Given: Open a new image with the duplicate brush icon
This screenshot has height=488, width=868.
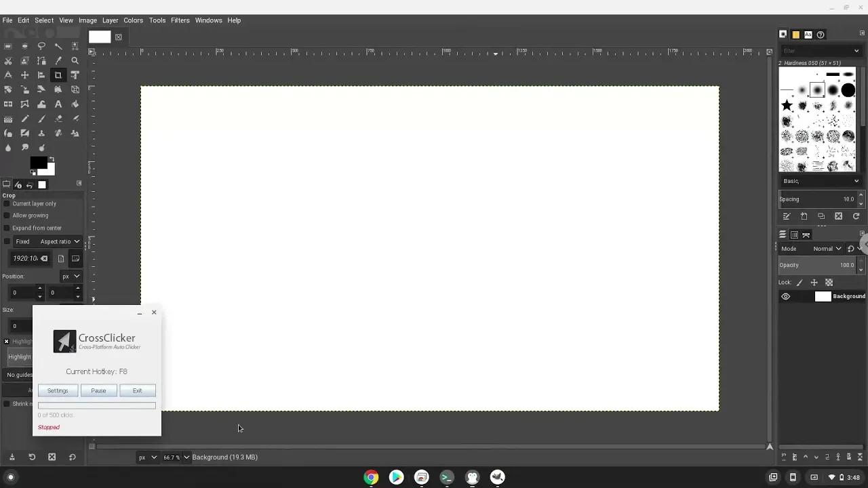Looking at the screenshot, I should (x=821, y=216).
